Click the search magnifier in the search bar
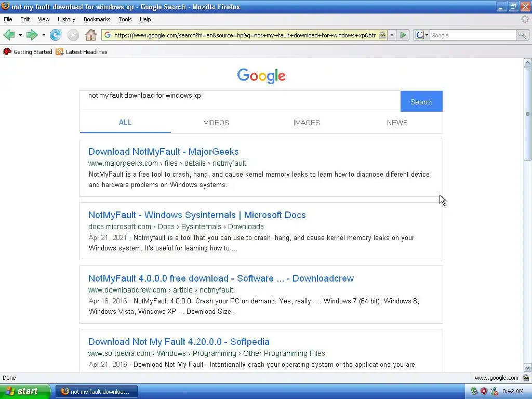Viewport: 532px width, 399px height. coord(522,35)
